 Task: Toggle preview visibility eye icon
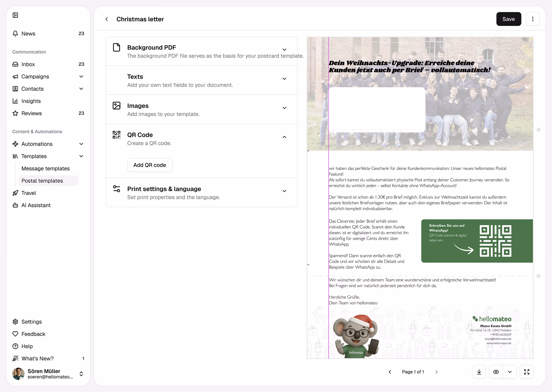coord(496,372)
